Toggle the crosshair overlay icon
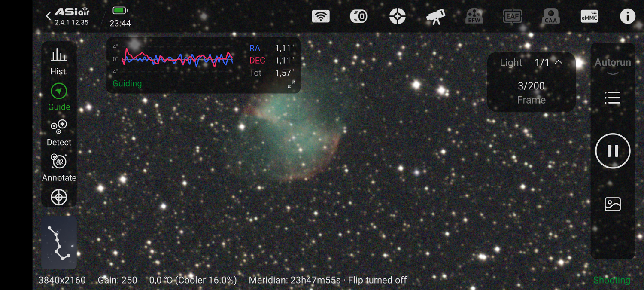Image resolution: width=644 pixels, height=290 pixels. click(59, 197)
